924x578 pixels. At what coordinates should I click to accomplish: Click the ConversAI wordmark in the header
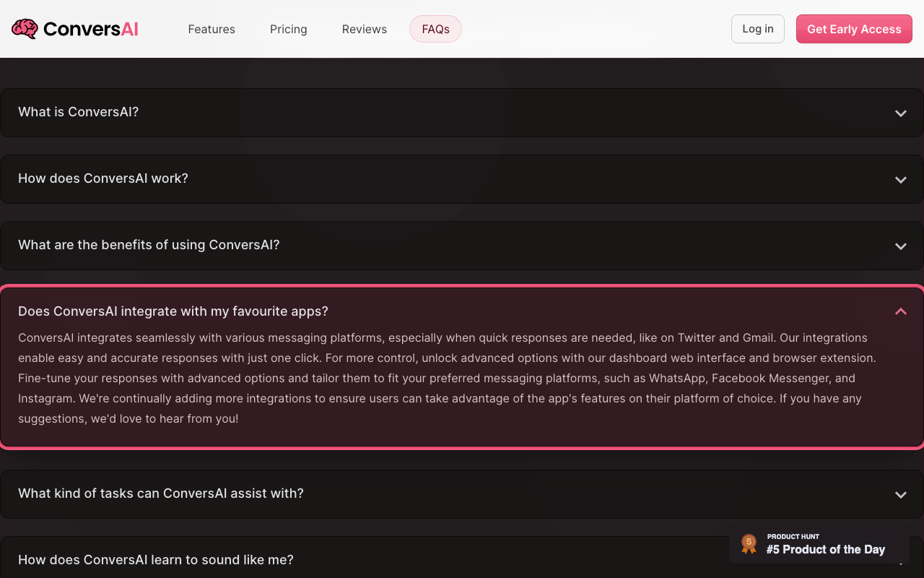[x=90, y=29]
